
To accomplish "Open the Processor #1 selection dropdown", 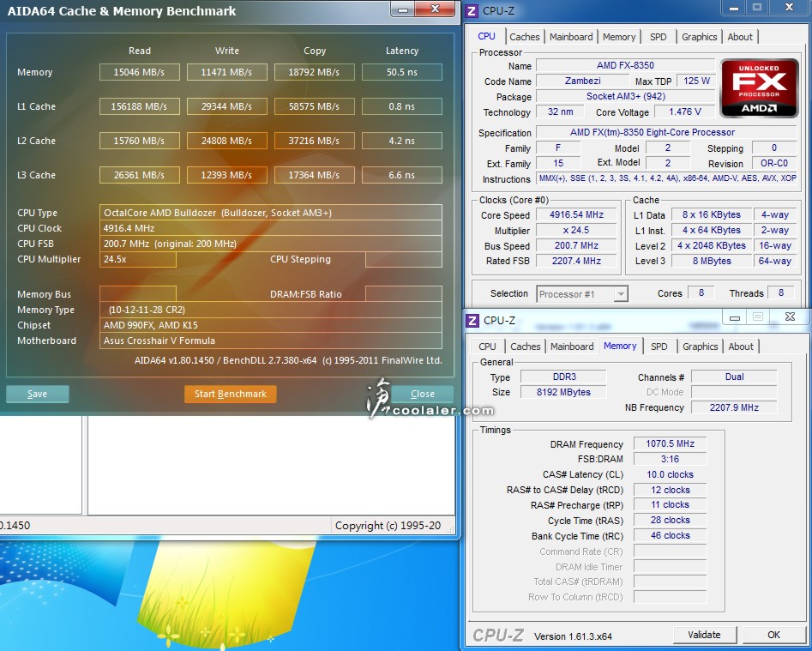I will point(582,294).
